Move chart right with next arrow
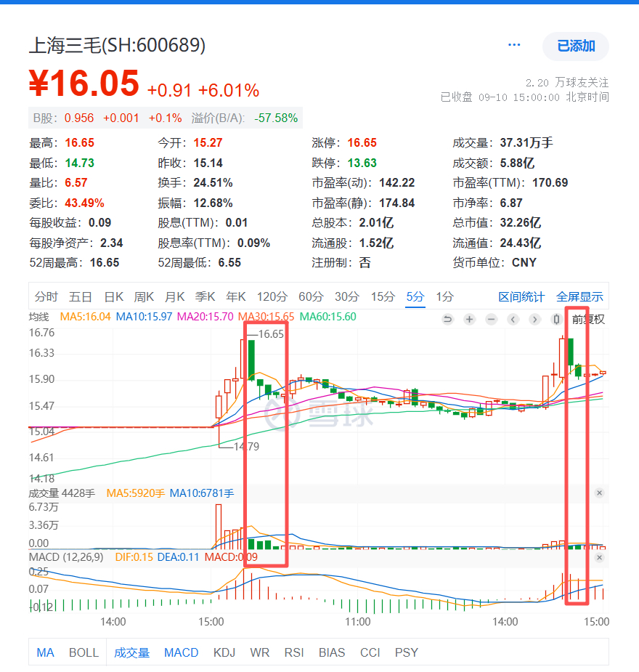639x672 pixels. [534, 319]
